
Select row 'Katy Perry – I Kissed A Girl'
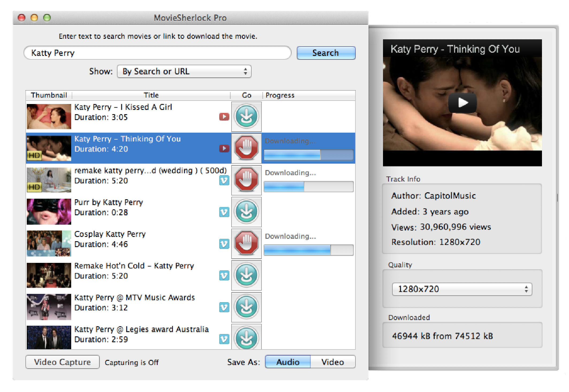click(x=191, y=117)
